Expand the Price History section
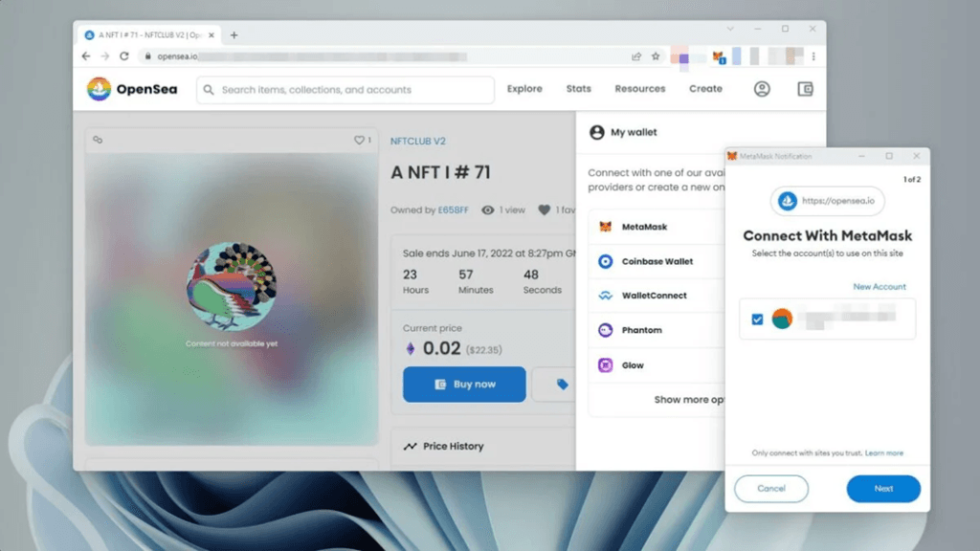Viewport: 980px width, 551px height. (482, 446)
